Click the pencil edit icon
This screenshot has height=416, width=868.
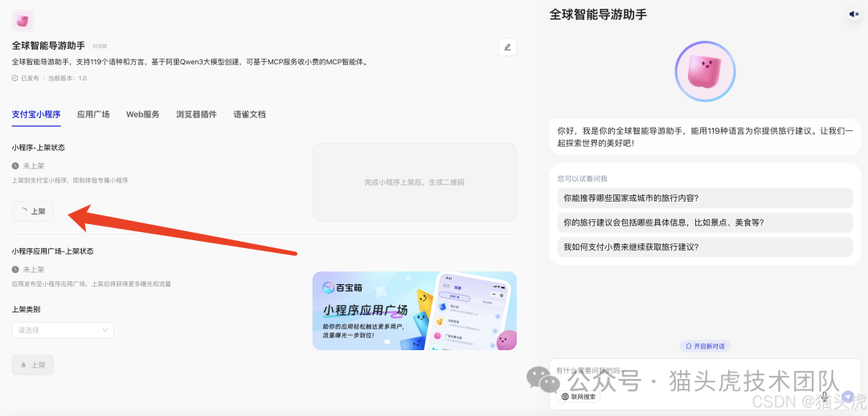[x=507, y=47]
